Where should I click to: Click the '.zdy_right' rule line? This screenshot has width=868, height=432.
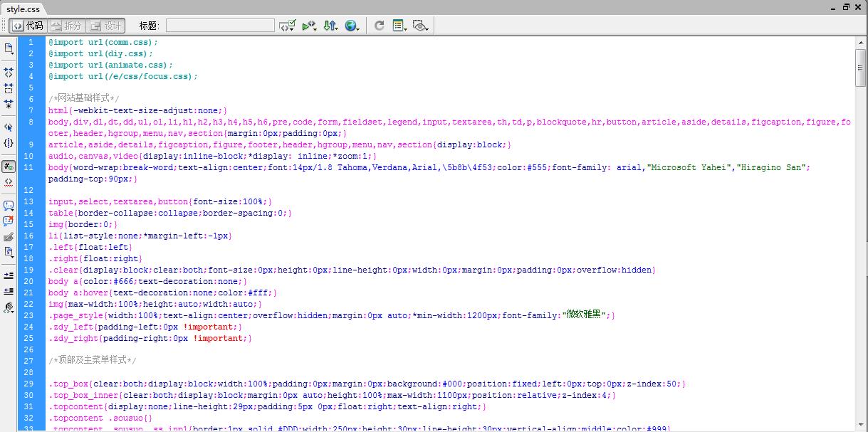click(150, 338)
